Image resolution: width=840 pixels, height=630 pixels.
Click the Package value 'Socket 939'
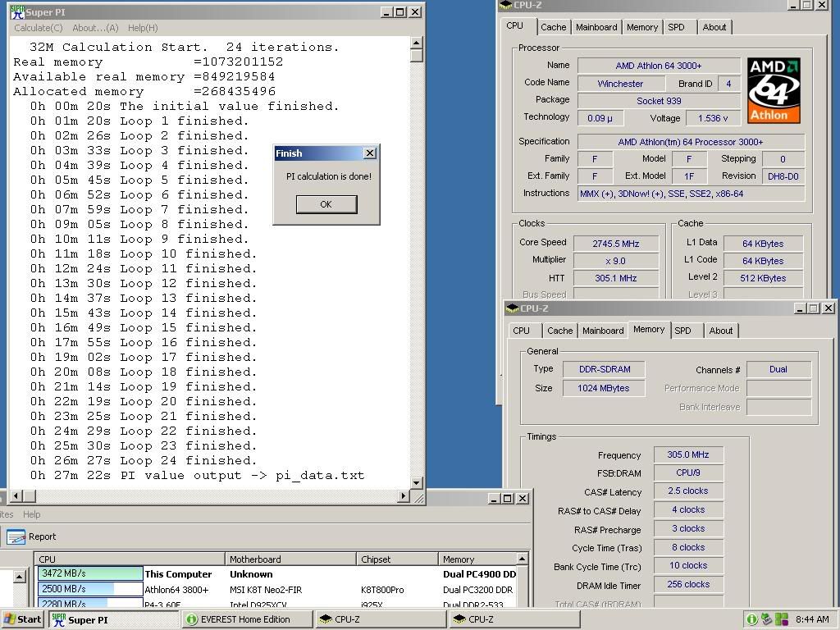pyautogui.click(x=659, y=101)
